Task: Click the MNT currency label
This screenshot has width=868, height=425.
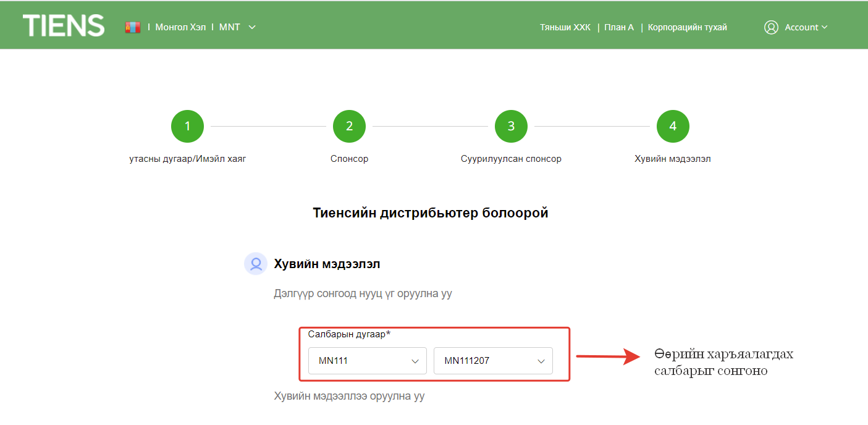Action: click(230, 27)
